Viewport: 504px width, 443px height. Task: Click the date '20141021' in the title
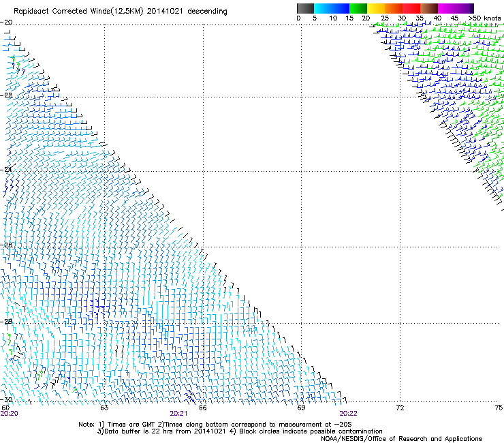coord(165,11)
